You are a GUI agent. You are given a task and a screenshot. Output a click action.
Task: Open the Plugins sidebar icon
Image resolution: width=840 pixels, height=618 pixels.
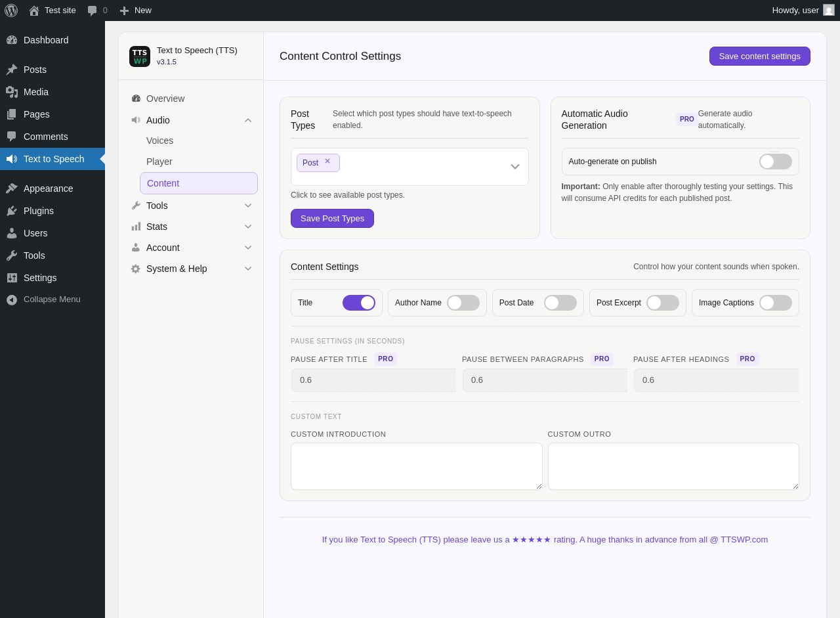pos(12,211)
